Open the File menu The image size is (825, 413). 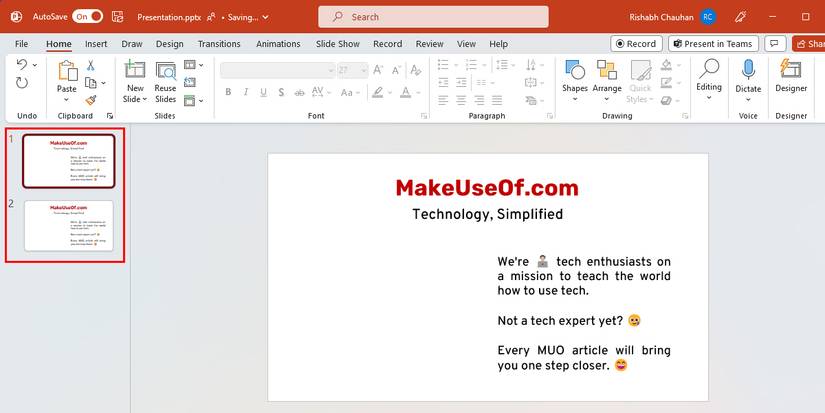pyautogui.click(x=22, y=44)
